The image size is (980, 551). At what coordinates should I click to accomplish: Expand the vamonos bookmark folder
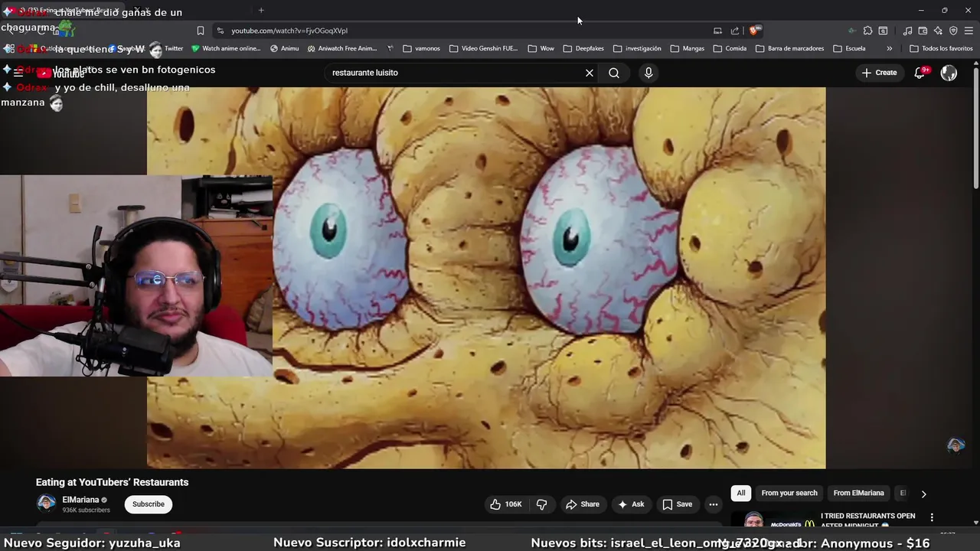[421, 48]
